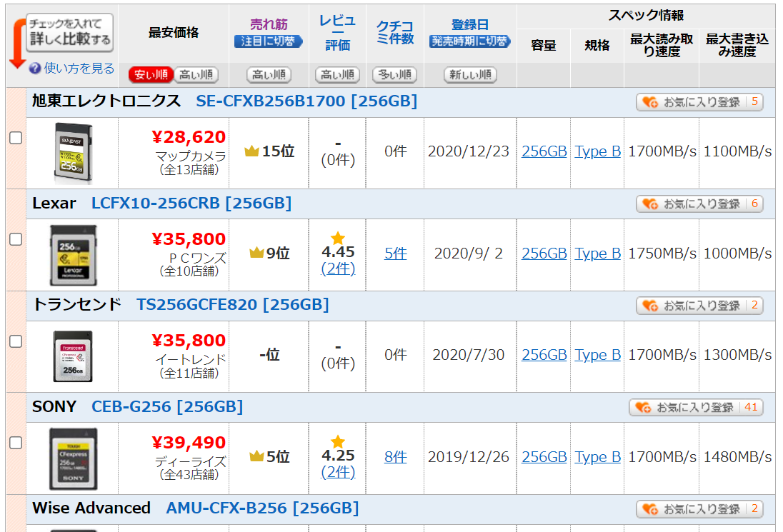Click heart icon in Transcend favorite button
This screenshot has height=532, width=783.
click(650, 306)
